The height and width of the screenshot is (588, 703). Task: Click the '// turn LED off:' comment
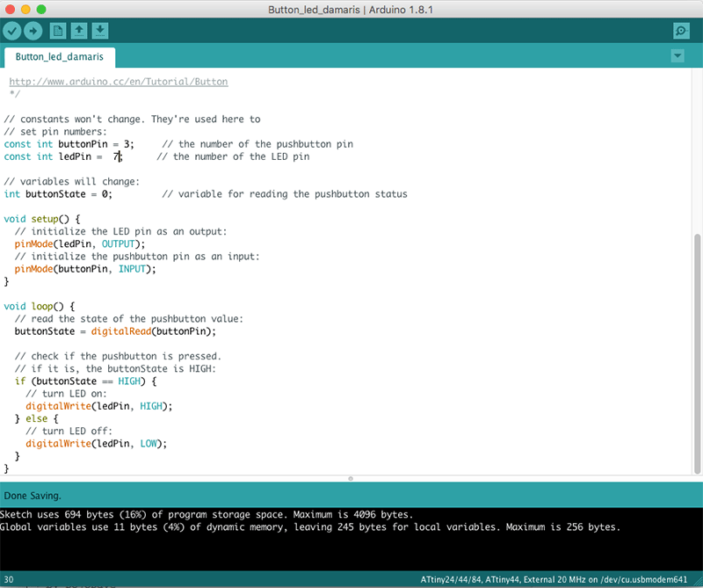tap(69, 431)
